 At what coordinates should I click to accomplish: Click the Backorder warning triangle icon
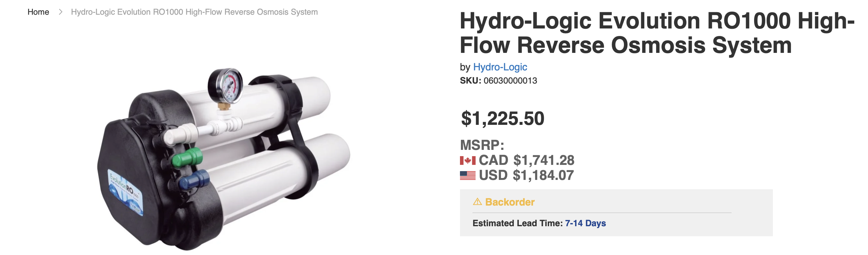[477, 202]
